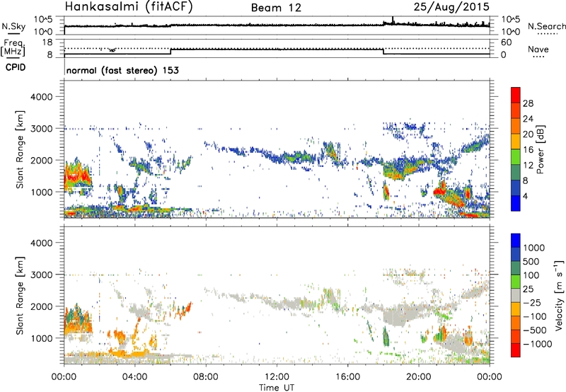Click 'normal (fast stereo) 153' mode text

122,70
